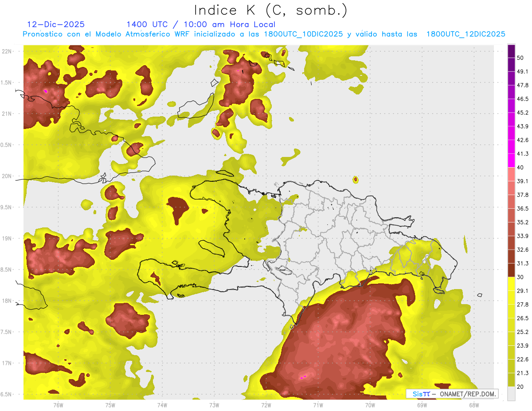Click the '74W' longitude axis label
This screenshot has height=411, width=532.
tap(162, 405)
